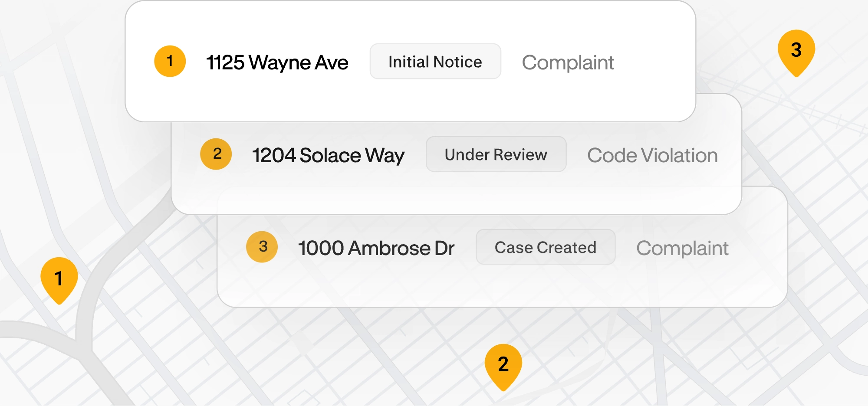Open the 1204 Solace Way address
The image size is (868, 406).
pos(328,155)
